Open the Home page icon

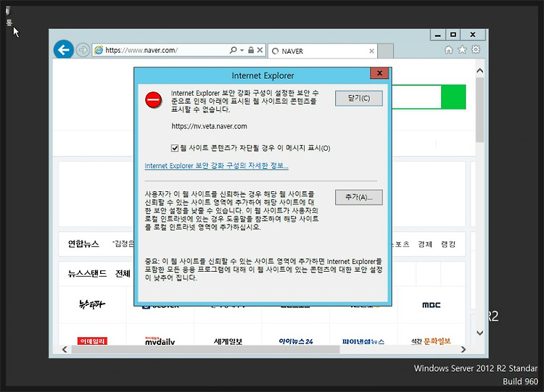[448, 50]
